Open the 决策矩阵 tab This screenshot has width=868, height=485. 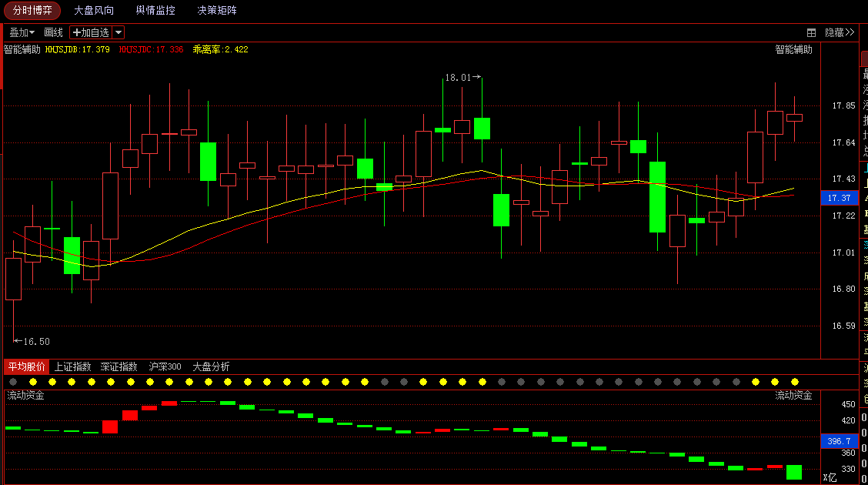point(217,10)
